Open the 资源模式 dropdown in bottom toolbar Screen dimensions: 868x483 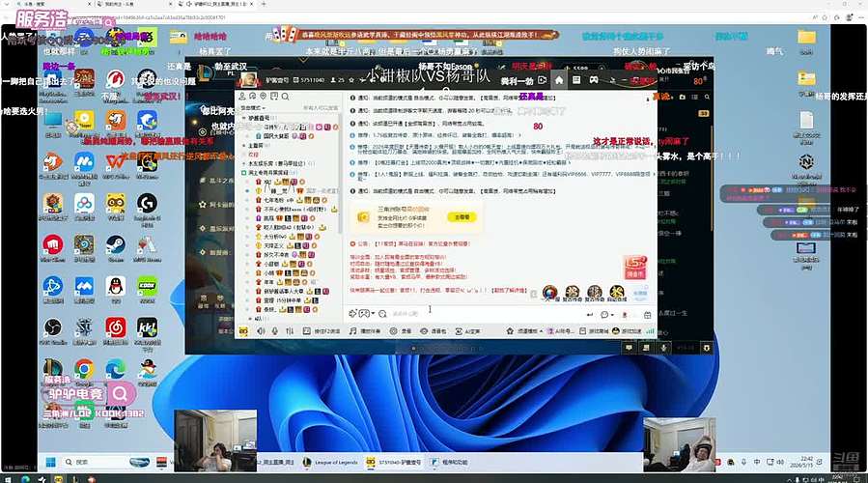(525, 330)
